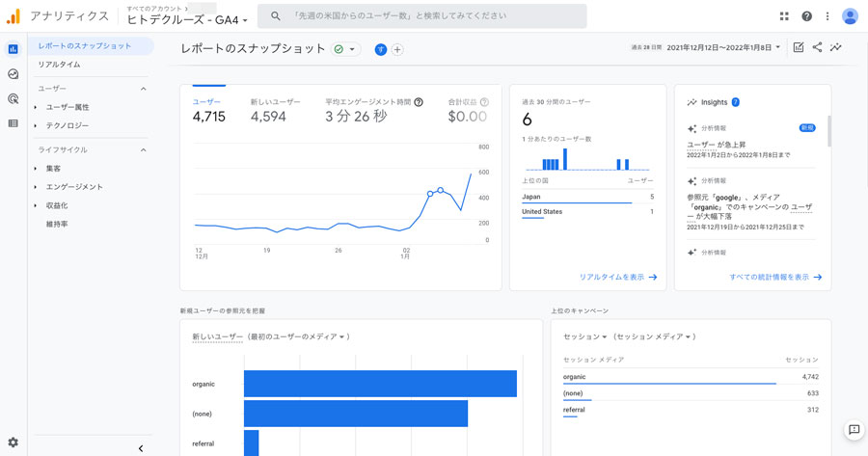Click the customize report pencil icon
868x456 pixels.
[x=798, y=47]
